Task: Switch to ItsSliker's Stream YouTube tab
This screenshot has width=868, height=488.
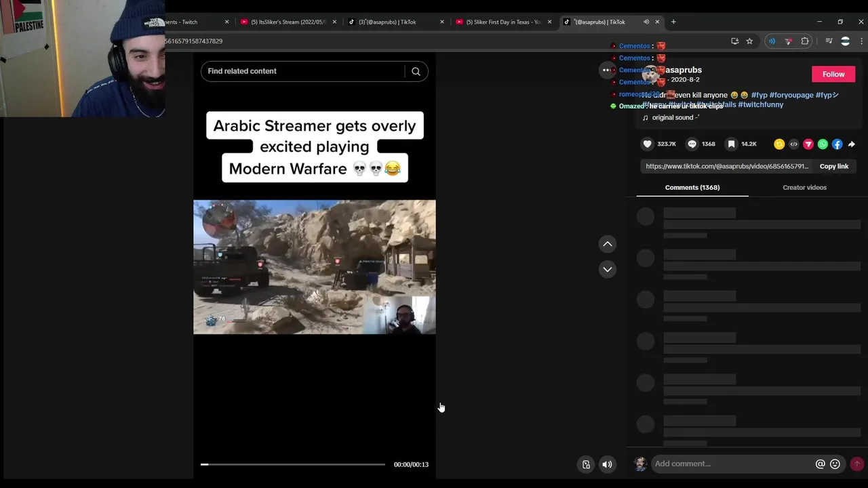Action: click(x=288, y=22)
